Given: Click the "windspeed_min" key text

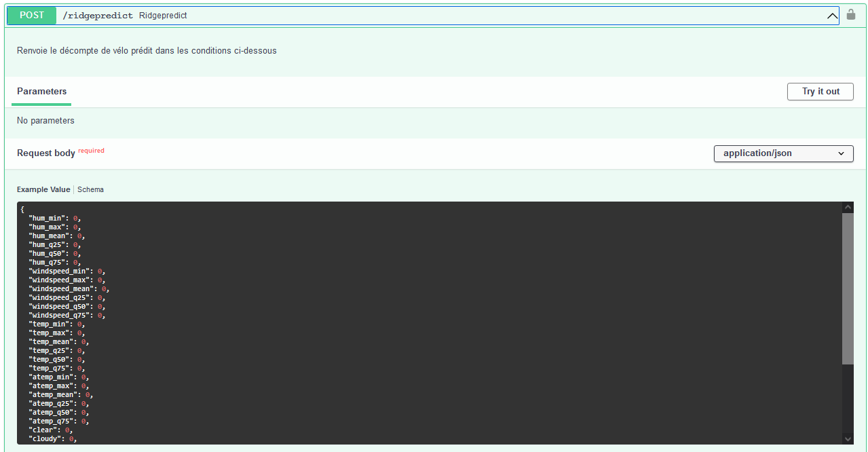Looking at the screenshot, I should [59, 271].
